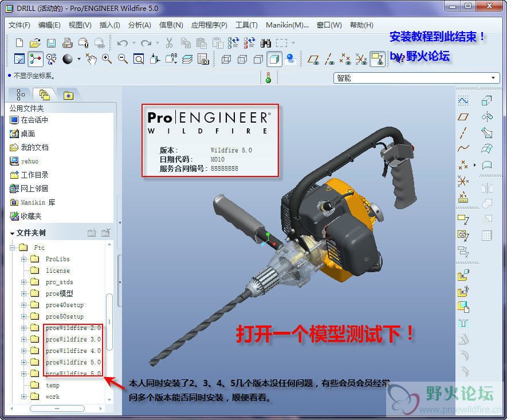
Task: Open the Find tool with binoculars icon
Action: [265, 42]
